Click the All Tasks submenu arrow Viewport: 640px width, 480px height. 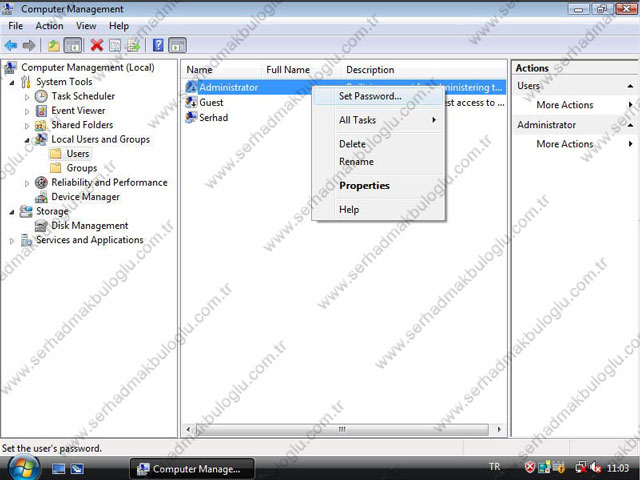pos(434,120)
